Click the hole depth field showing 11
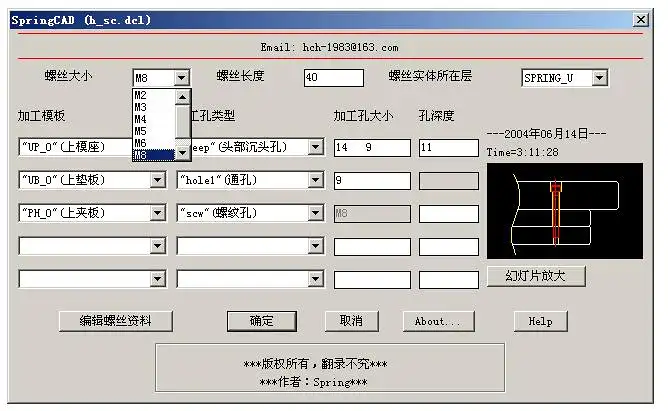 click(449, 148)
